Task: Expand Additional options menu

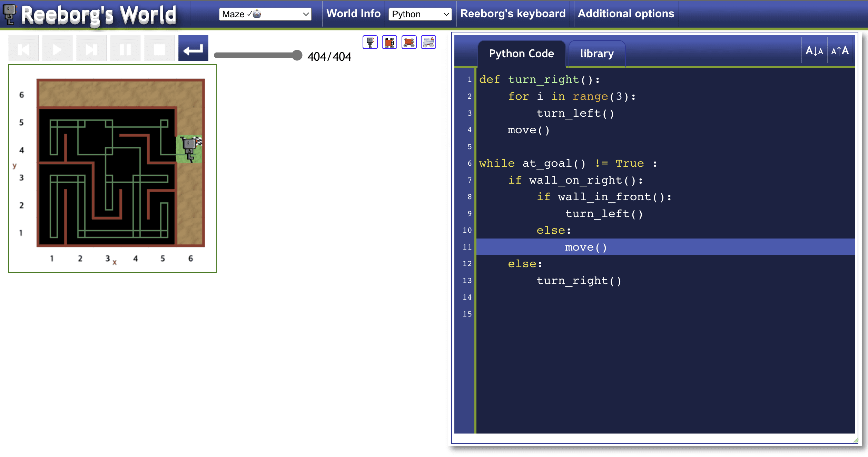Action: [x=625, y=14]
